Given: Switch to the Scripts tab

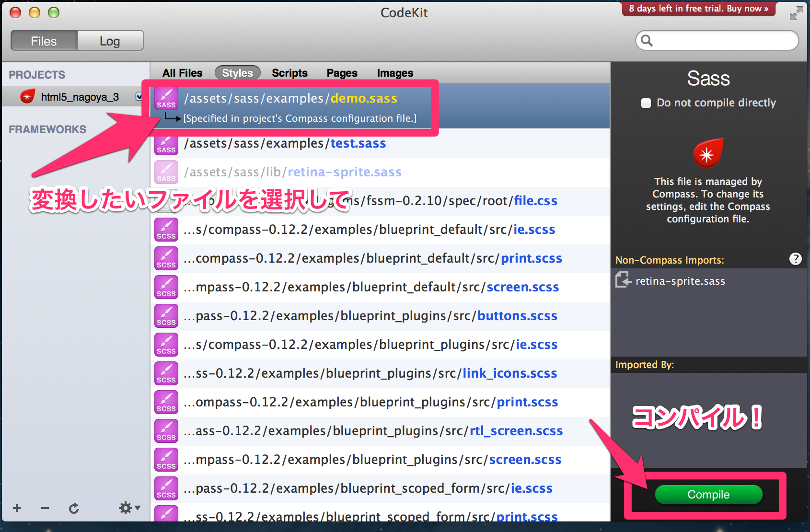Looking at the screenshot, I should 289,73.
